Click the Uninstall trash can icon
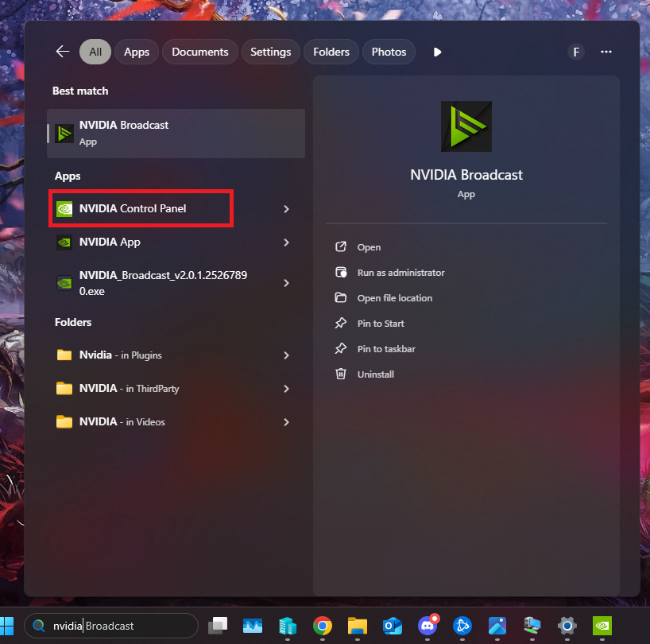 click(341, 374)
